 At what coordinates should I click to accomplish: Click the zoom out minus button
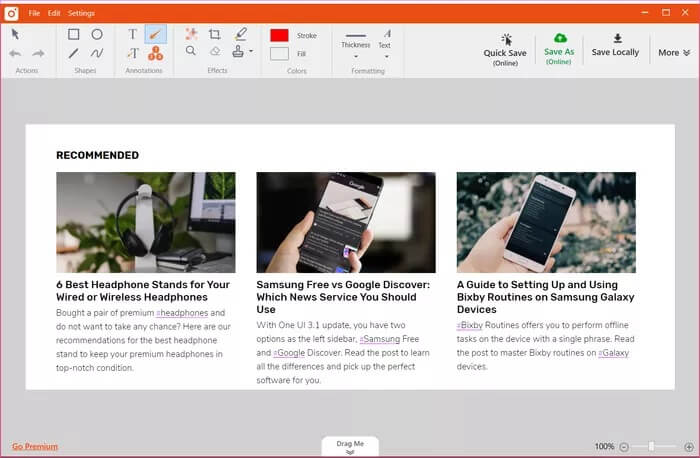pos(624,446)
